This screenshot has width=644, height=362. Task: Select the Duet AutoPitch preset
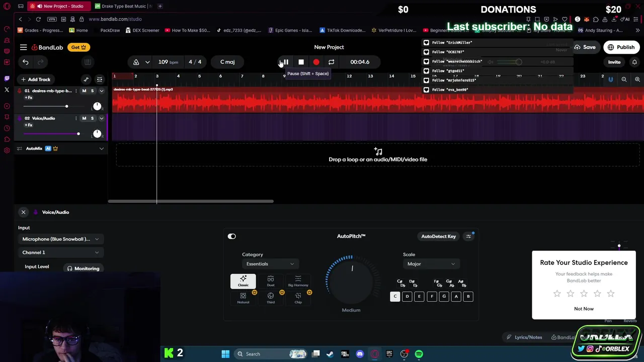(x=271, y=281)
